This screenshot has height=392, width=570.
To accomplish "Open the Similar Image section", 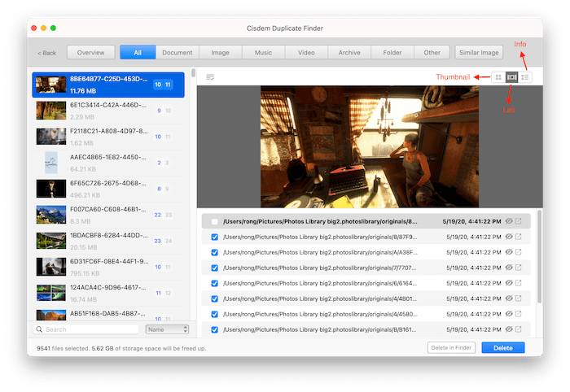I will [x=478, y=53].
